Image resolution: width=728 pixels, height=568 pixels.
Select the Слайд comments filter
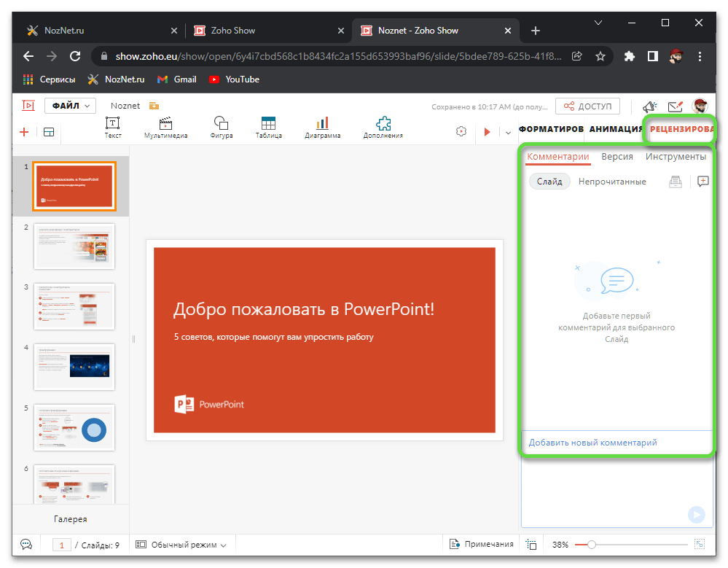[549, 182]
